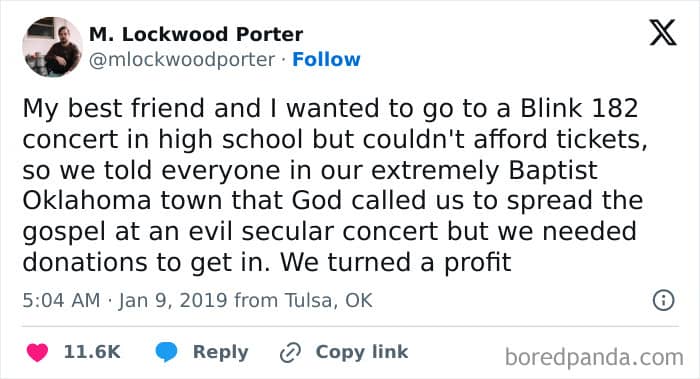Open the 5:04 AM timestamp
The height and width of the screenshot is (379, 700).
[62, 300]
